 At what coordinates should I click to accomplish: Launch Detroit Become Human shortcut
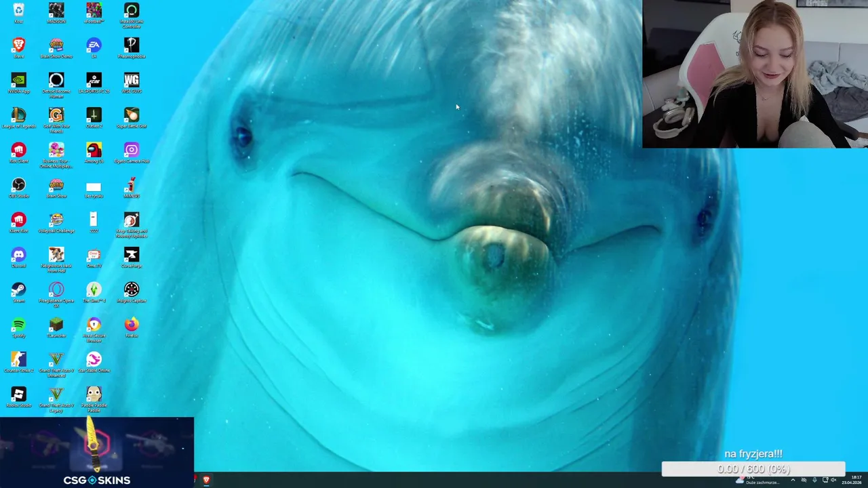click(56, 85)
